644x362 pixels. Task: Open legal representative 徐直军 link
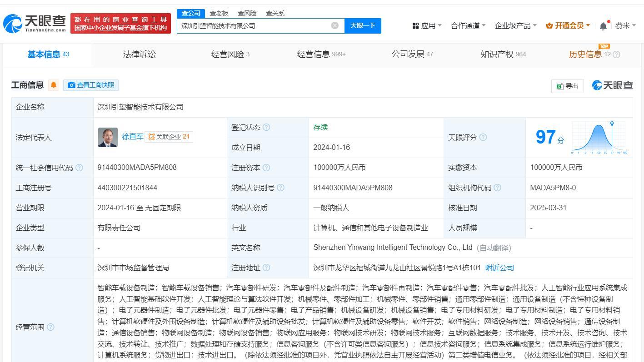point(132,136)
